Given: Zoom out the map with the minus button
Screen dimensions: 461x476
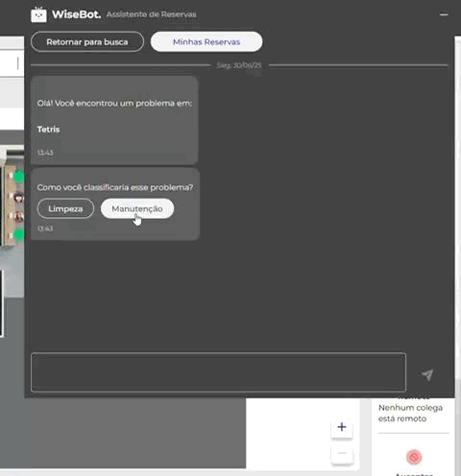Looking at the screenshot, I should click(342, 453).
